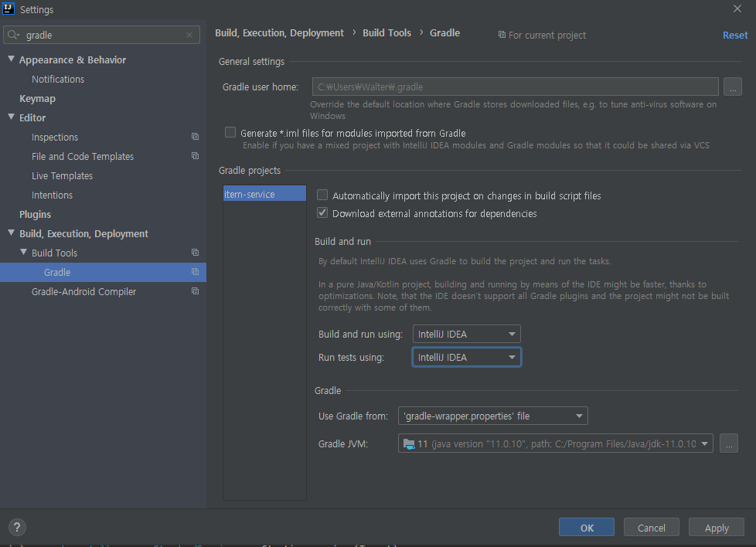The image size is (756, 547).
Task: Click the project-scope icon beside Build Tools
Action: (x=195, y=252)
